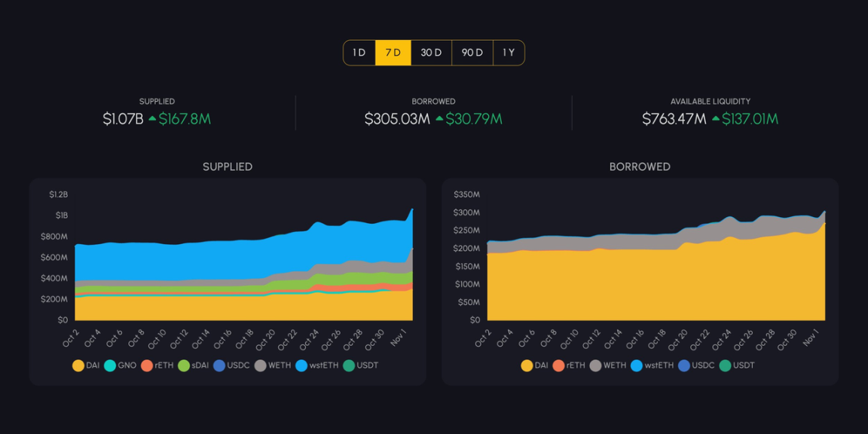Switch to the 30D time range
The image size is (868, 434).
point(431,53)
